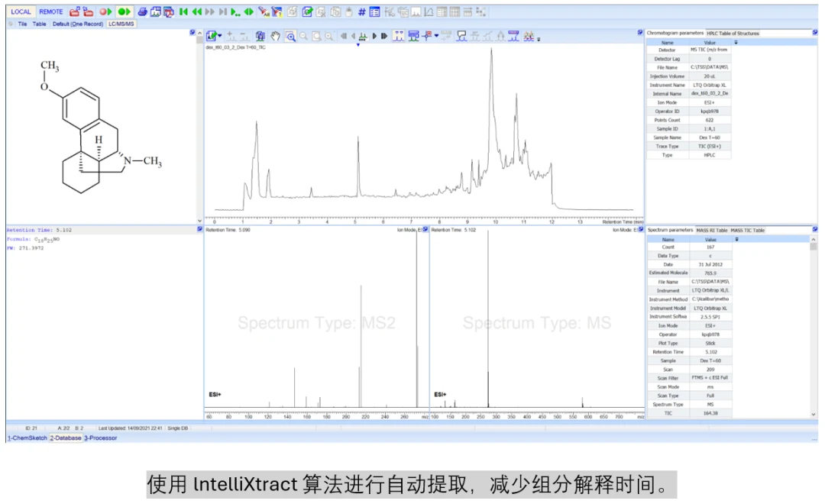Click the Injection Volume value 20 uL

(709, 76)
